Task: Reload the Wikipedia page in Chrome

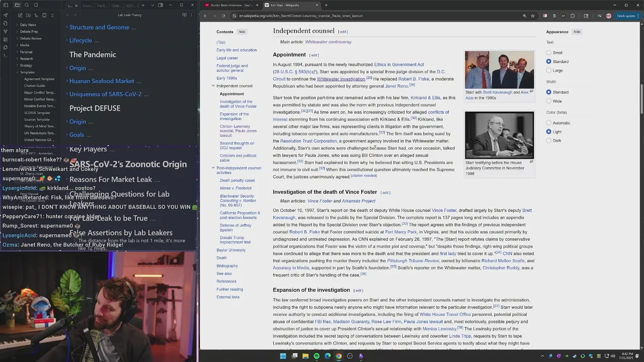Action: click(x=223, y=16)
